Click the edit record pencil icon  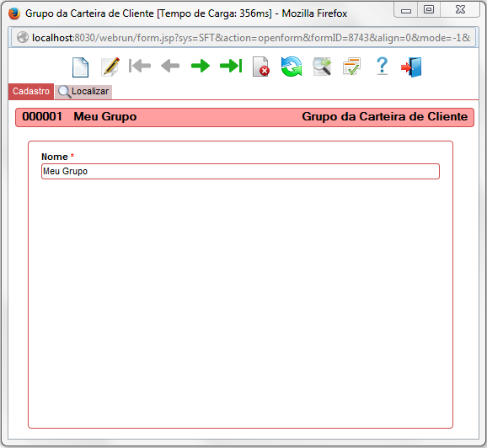click(110, 67)
